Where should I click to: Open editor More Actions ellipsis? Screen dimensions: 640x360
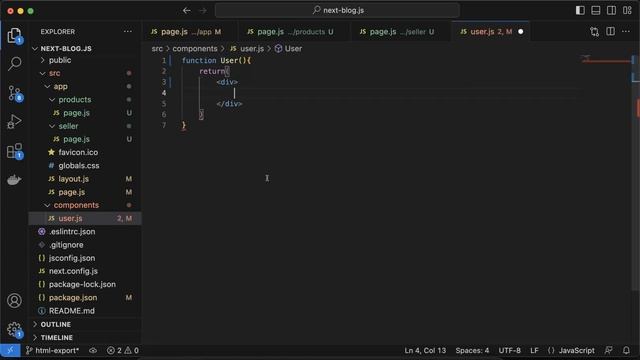[x=626, y=31]
